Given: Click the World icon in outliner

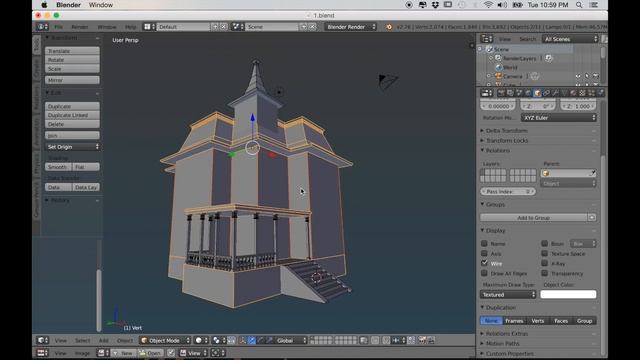Looking at the screenshot, I should point(498,67).
